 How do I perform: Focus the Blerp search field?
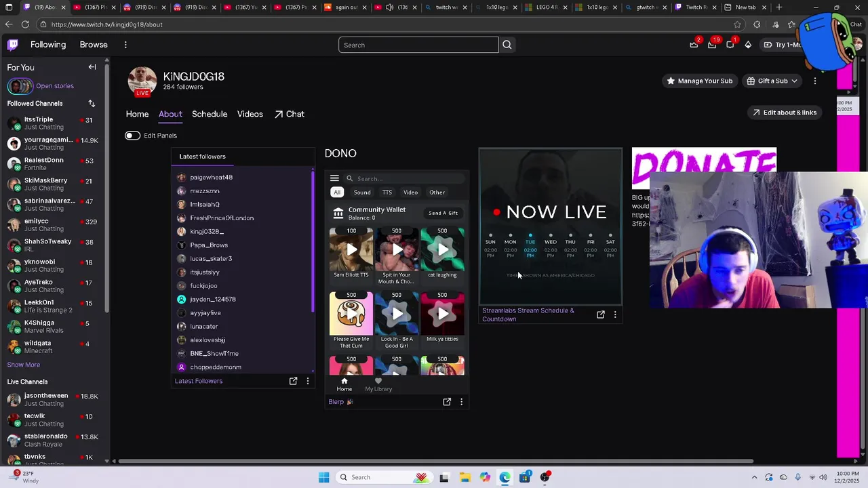click(405, 178)
